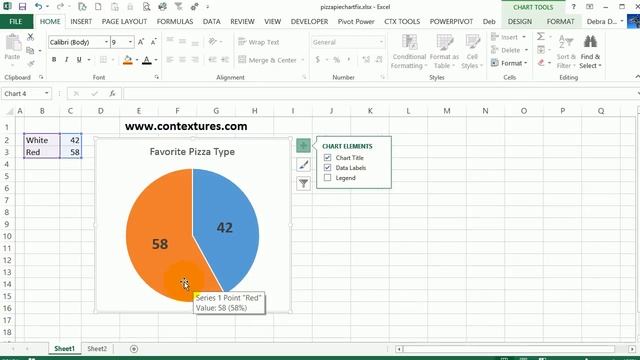The height and width of the screenshot is (360, 640).
Task: Select cell containing White
Action: 42,140
